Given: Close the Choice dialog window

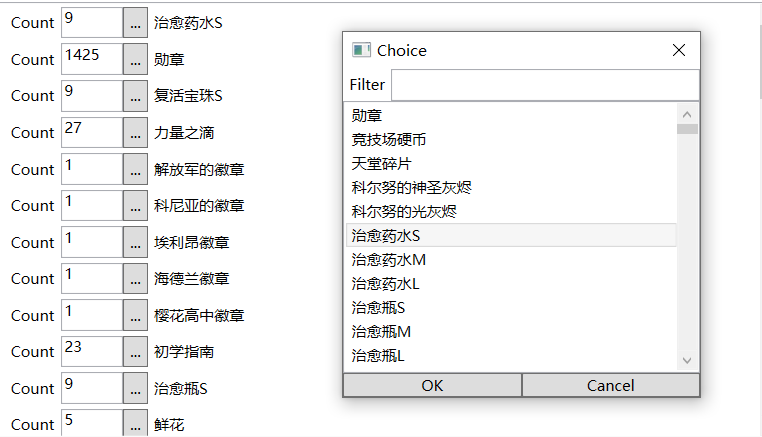Looking at the screenshot, I should (x=679, y=50).
